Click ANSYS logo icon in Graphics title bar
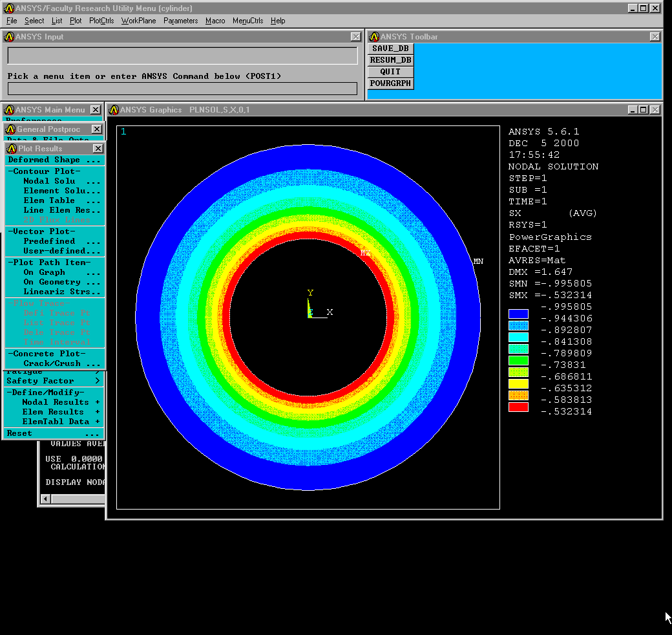Viewport: 672px width, 635px height. coord(114,110)
